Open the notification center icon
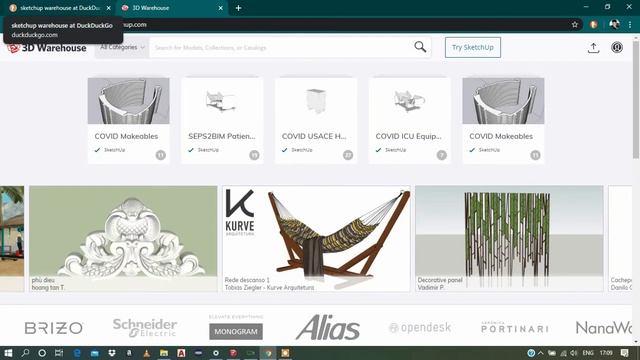The width and height of the screenshot is (640, 360). 624,353
